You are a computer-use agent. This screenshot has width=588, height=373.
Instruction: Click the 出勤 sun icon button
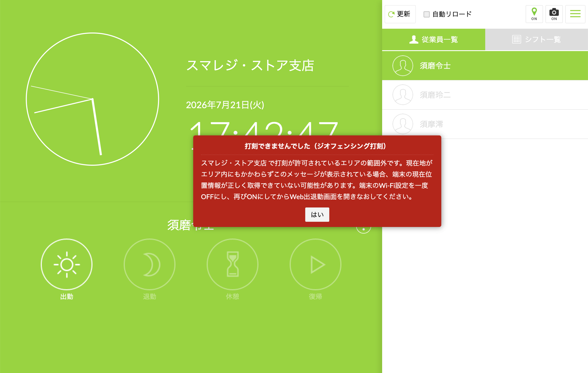tap(67, 264)
